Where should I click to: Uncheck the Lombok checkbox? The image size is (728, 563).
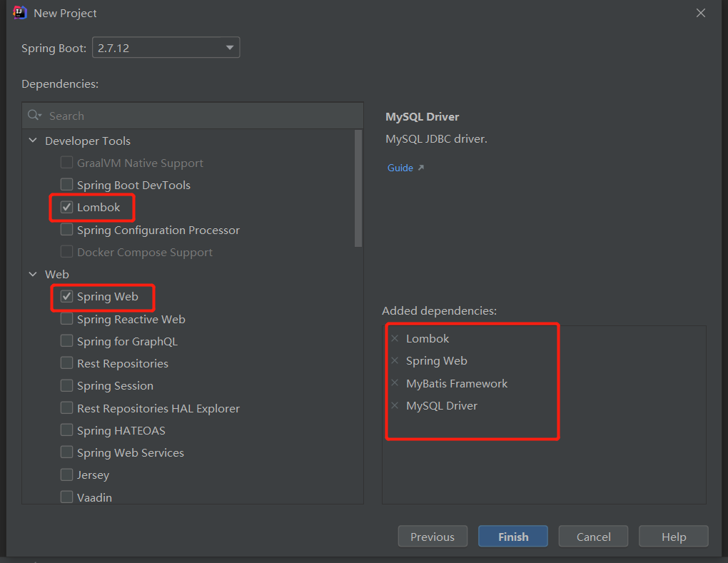pos(66,208)
